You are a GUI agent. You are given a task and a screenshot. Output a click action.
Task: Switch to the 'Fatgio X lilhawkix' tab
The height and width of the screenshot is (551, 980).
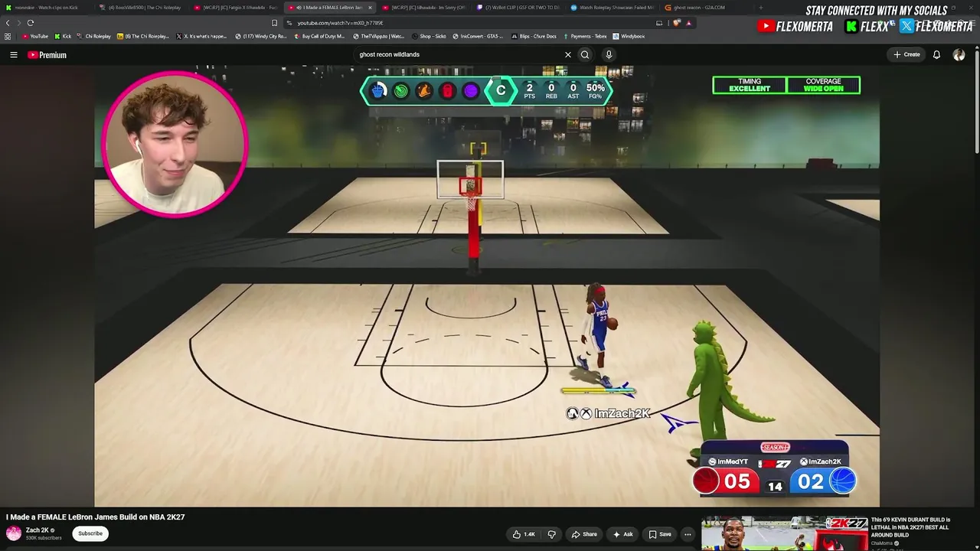237,8
